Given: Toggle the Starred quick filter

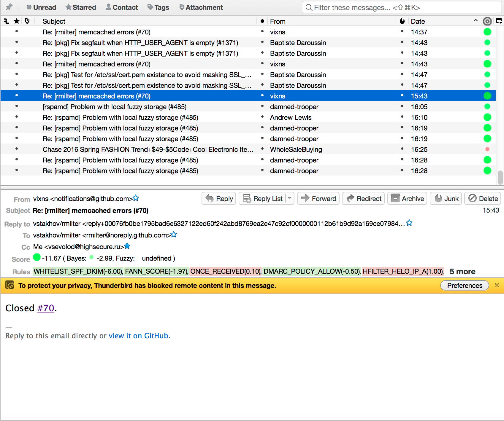Looking at the screenshot, I should tap(81, 7).
